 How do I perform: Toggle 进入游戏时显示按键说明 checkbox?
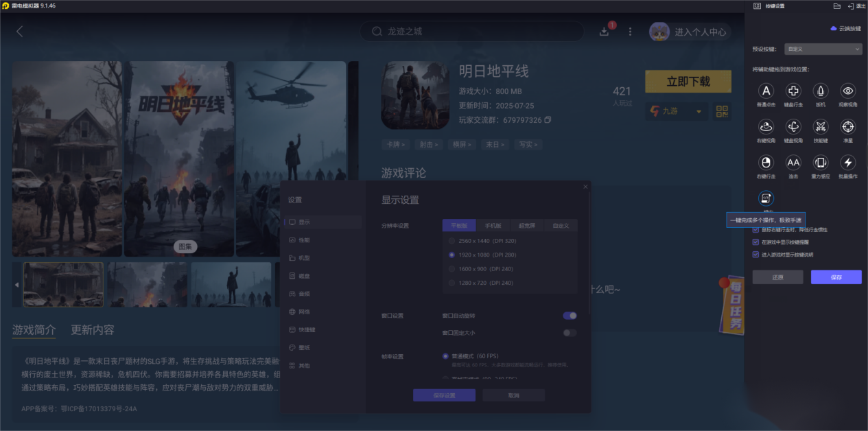click(756, 255)
